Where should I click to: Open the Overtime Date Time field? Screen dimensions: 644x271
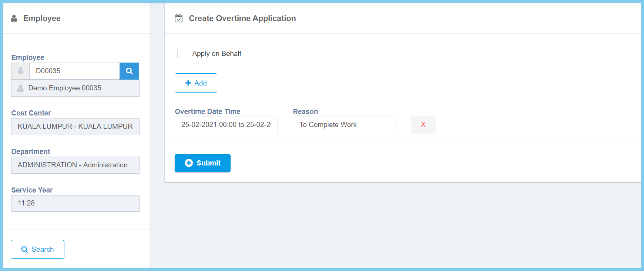click(226, 125)
